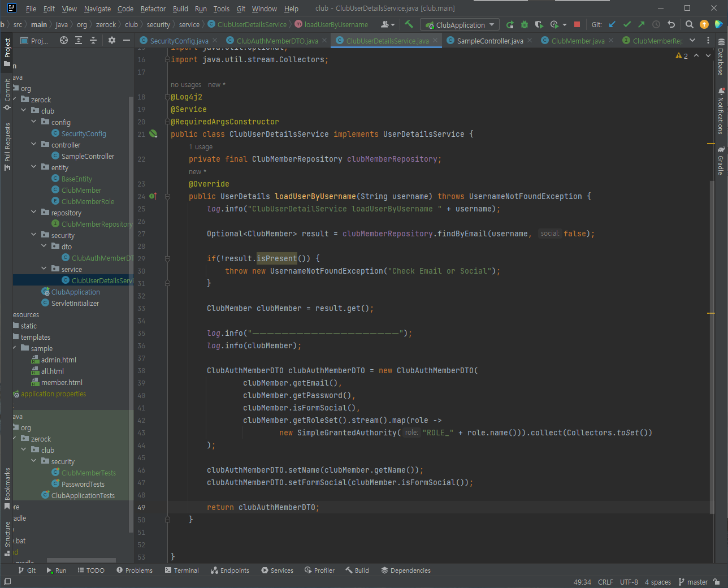The width and height of the screenshot is (728, 588).
Task: Click Collapse All icon in Project panel
Action: pyautogui.click(x=93, y=40)
